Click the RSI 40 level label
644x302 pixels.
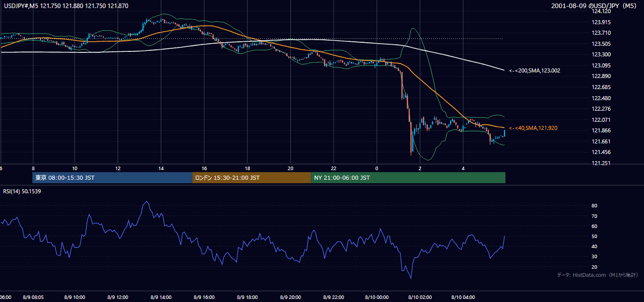(x=594, y=246)
